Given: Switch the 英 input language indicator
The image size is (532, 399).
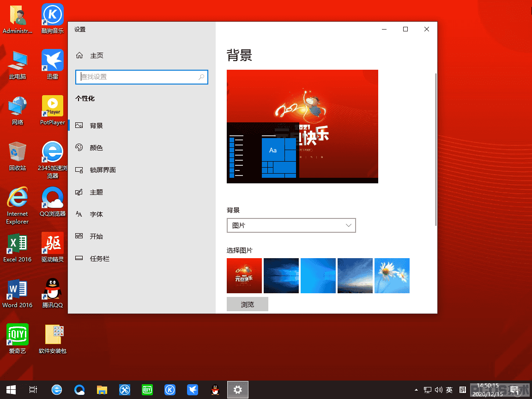Looking at the screenshot, I should [449, 390].
